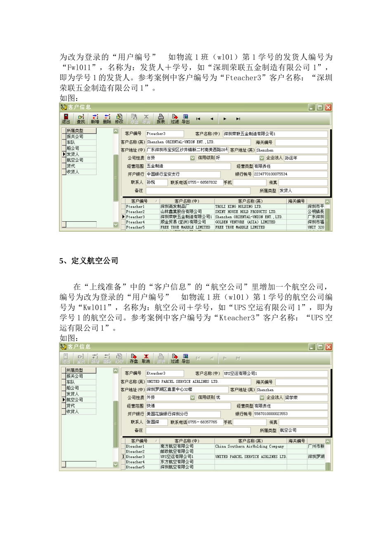Screen dimensions: 392x555
Task: Click the 客户编号 field containing Kteacher3
Action: coord(165,373)
